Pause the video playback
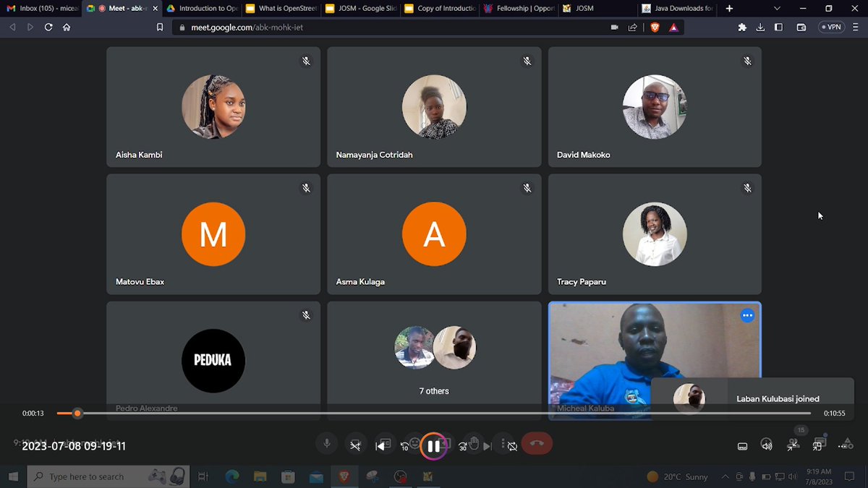Screen dimensions: 868x488 [x=434, y=446]
